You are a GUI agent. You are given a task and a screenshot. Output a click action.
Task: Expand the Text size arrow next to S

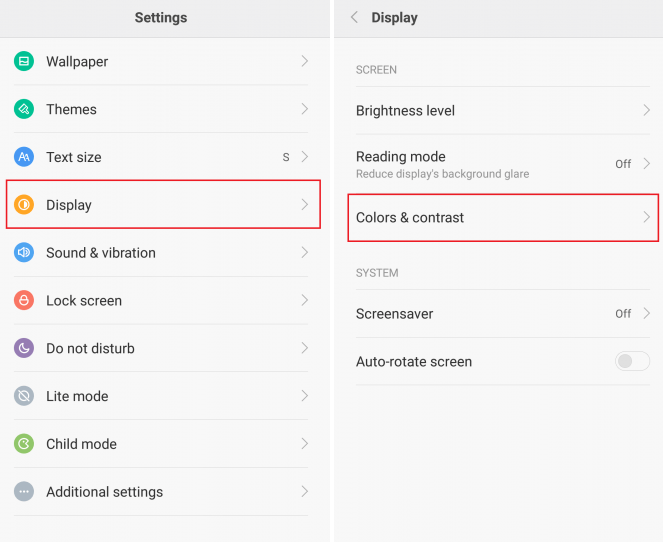[x=304, y=157]
